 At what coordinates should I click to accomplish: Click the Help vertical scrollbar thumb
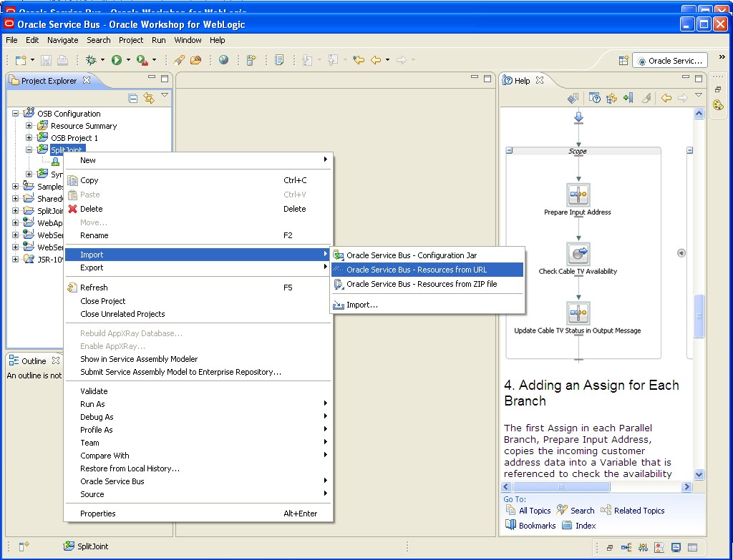click(x=699, y=315)
